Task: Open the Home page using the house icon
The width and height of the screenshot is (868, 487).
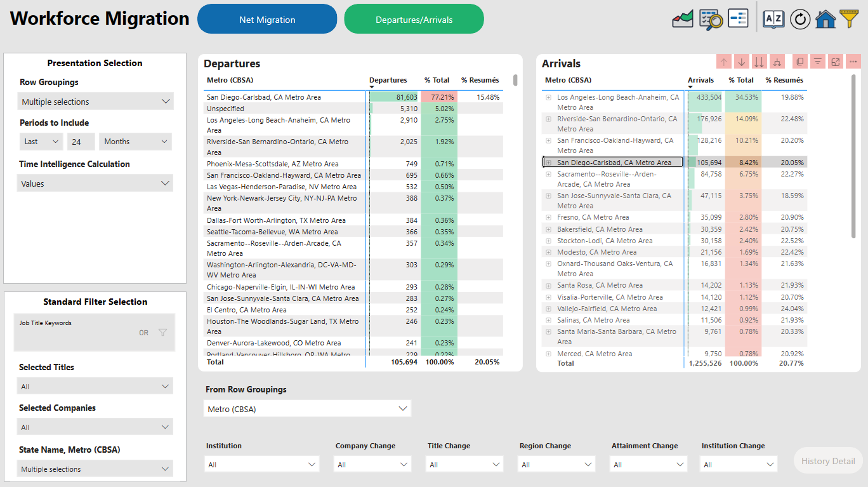Action: click(x=826, y=19)
